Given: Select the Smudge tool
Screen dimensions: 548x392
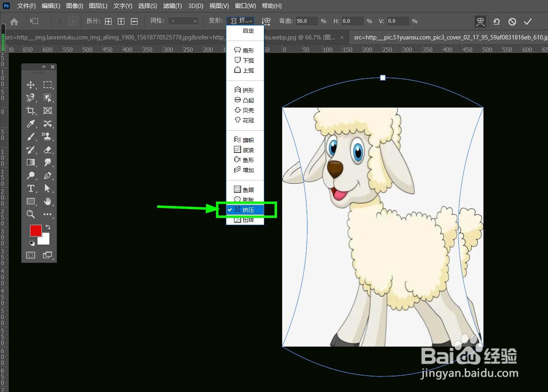Looking at the screenshot, I should 48,163.
